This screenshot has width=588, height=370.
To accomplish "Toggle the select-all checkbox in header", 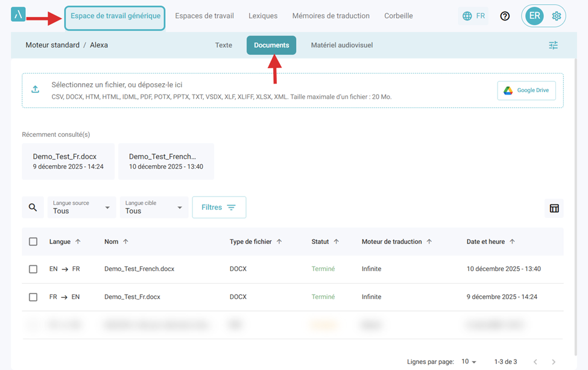I will pyautogui.click(x=33, y=242).
